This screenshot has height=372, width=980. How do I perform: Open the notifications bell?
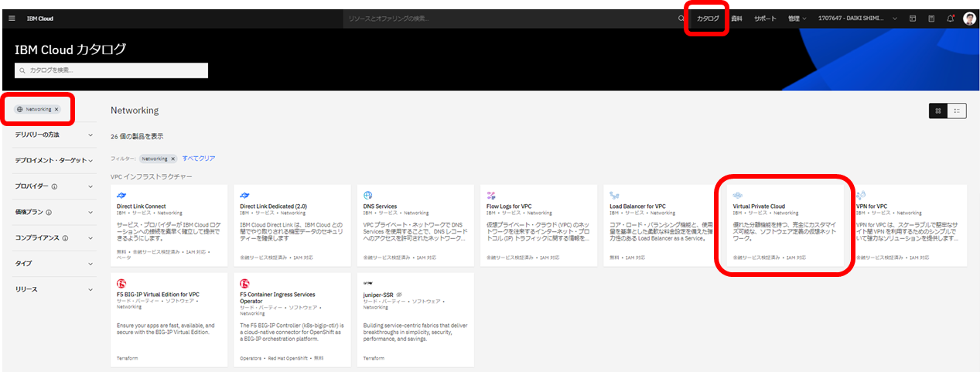951,19
